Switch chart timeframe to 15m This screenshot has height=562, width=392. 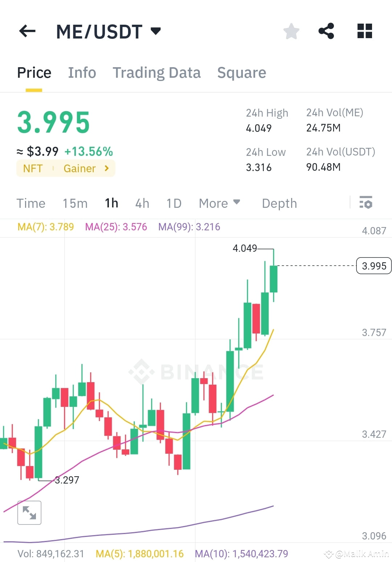(75, 203)
